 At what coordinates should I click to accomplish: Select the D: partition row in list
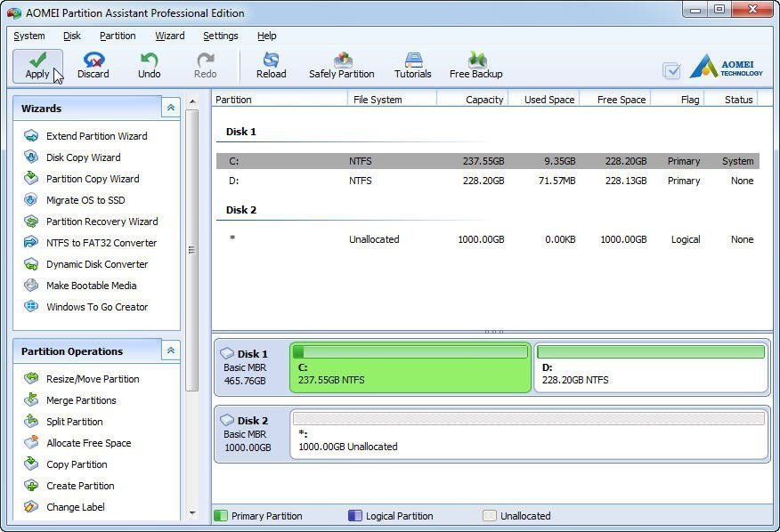(488, 181)
